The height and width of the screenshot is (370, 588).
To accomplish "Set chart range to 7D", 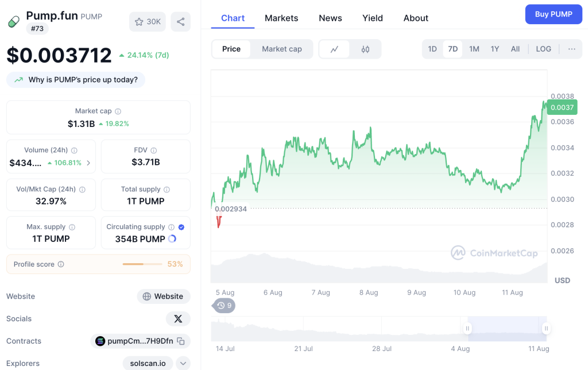I will click(452, 49).
